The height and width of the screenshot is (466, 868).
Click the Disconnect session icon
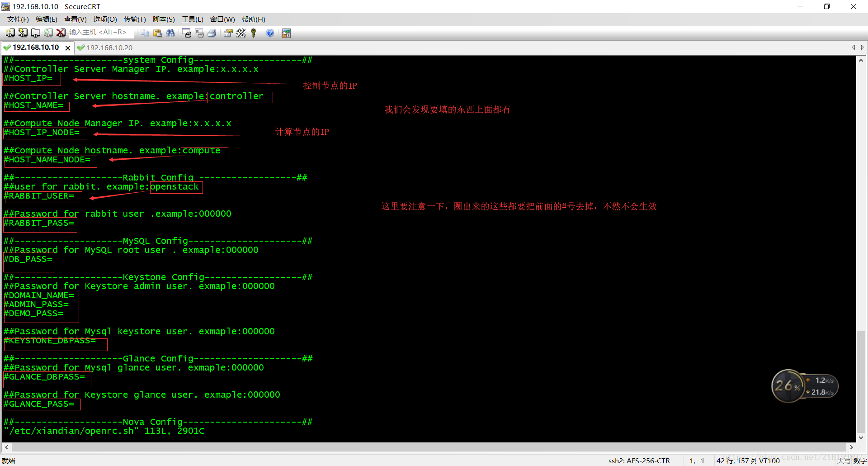click(61, 33)
